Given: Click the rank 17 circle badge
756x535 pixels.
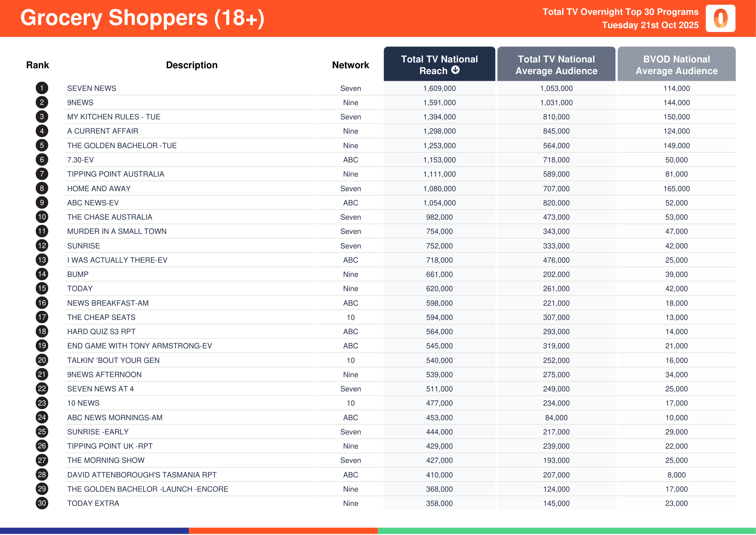Looking at the screenshot, I should (x=42, y=317).
